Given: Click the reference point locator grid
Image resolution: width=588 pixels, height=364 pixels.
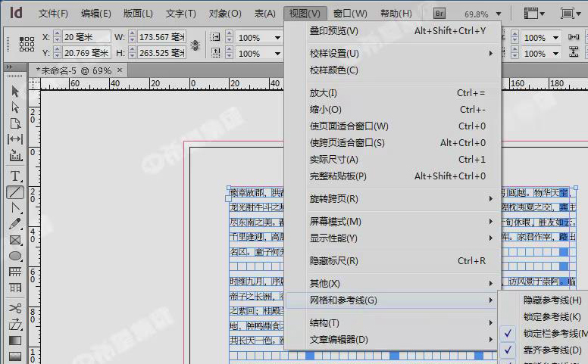Looking at the screenshot, I should pos(27,45).
